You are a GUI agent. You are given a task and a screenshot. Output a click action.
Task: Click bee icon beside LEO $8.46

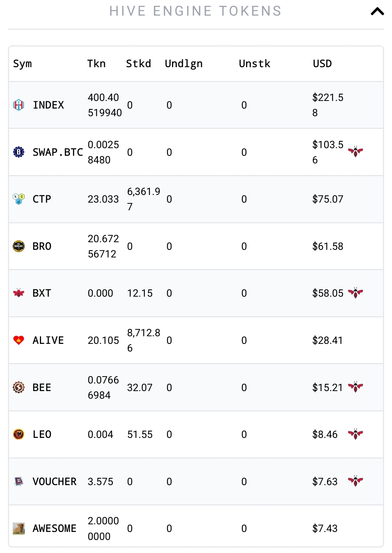tap(356, 434)
